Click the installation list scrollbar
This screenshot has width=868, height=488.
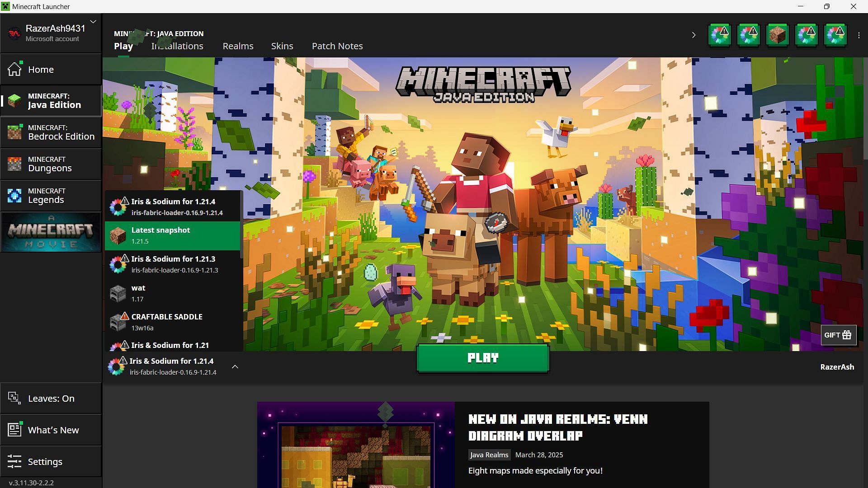[x=241, y=225]
